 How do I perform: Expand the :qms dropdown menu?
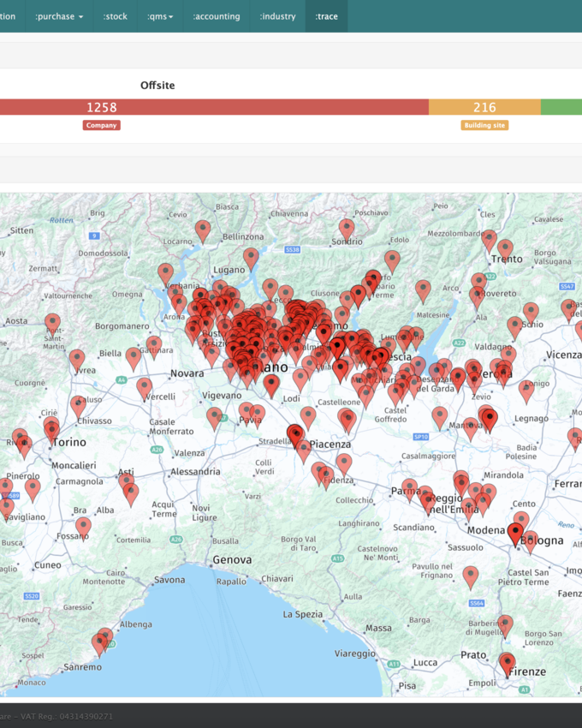pyautogui.click(x=160, y=16)
